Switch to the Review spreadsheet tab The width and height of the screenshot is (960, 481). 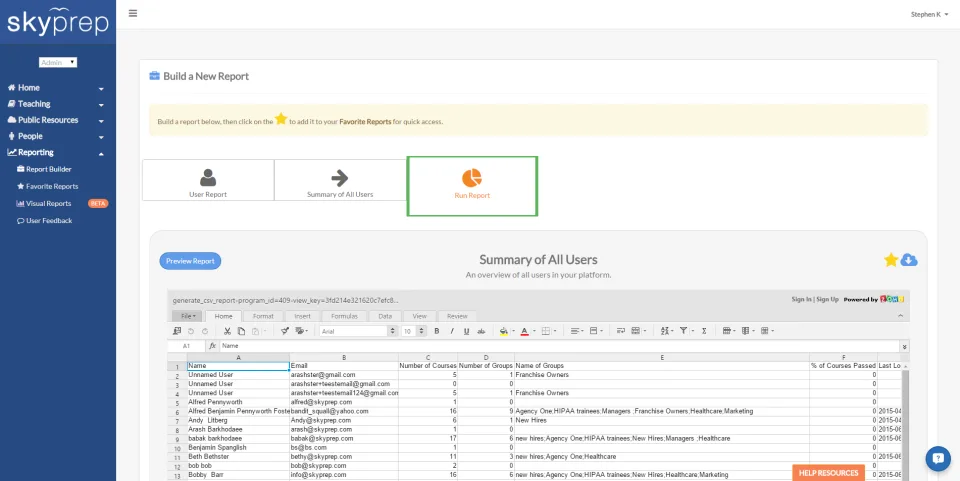pos(457,316)
